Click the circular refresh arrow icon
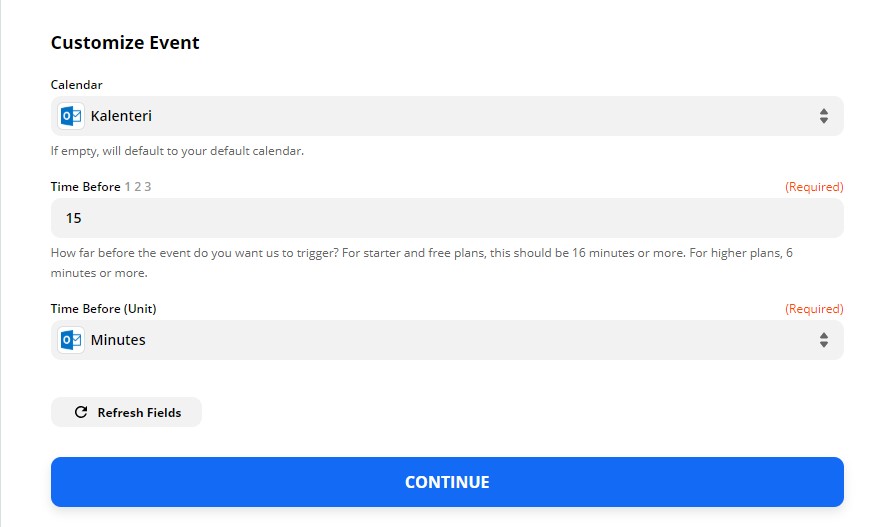The width and height of the screenshot is (891, 527). (x=81, y=412)
